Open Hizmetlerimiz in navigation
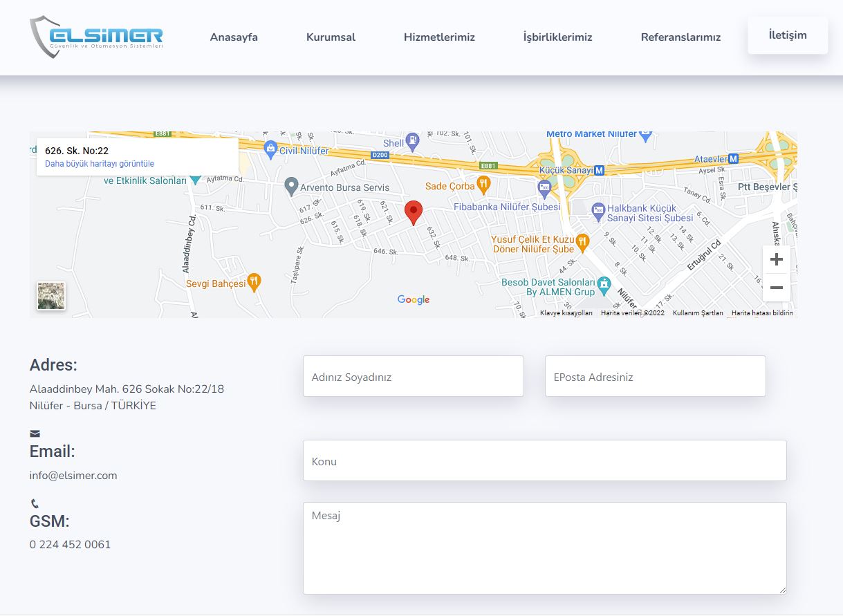The height and width of the screenshot is (616, 843). [x=439, y=37]
